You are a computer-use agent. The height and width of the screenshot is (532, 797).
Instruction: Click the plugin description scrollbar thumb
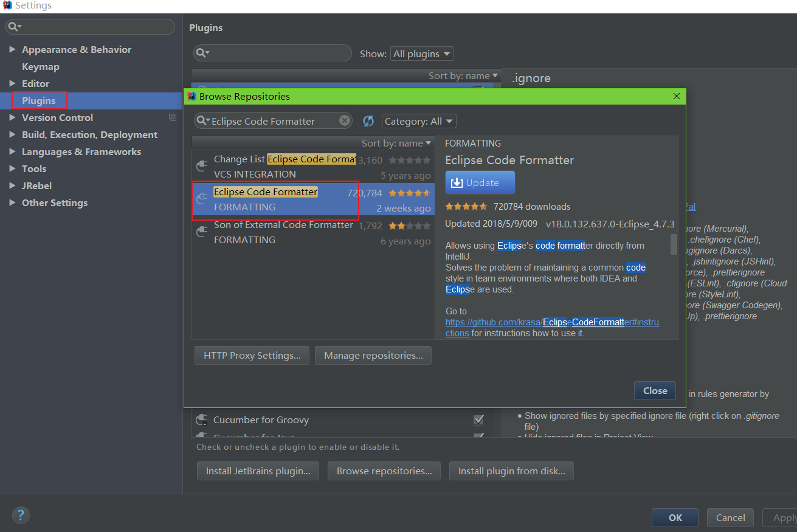point(674,244)
